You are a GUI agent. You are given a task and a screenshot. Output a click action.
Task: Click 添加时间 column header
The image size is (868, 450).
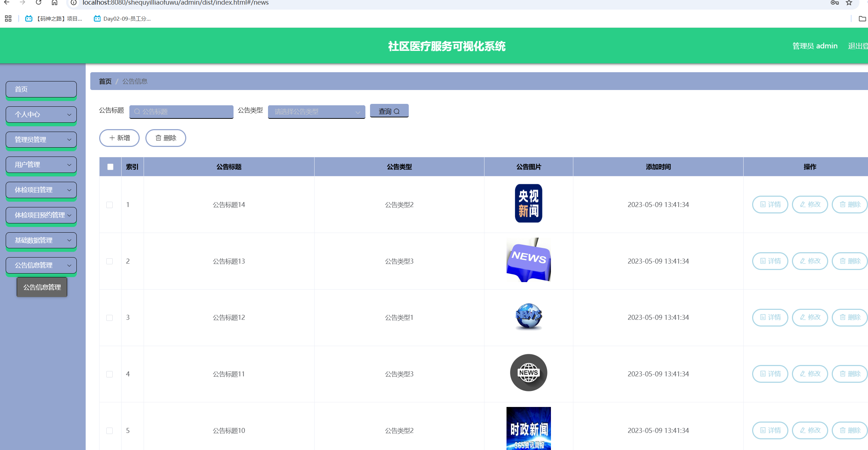click(658, 167)
